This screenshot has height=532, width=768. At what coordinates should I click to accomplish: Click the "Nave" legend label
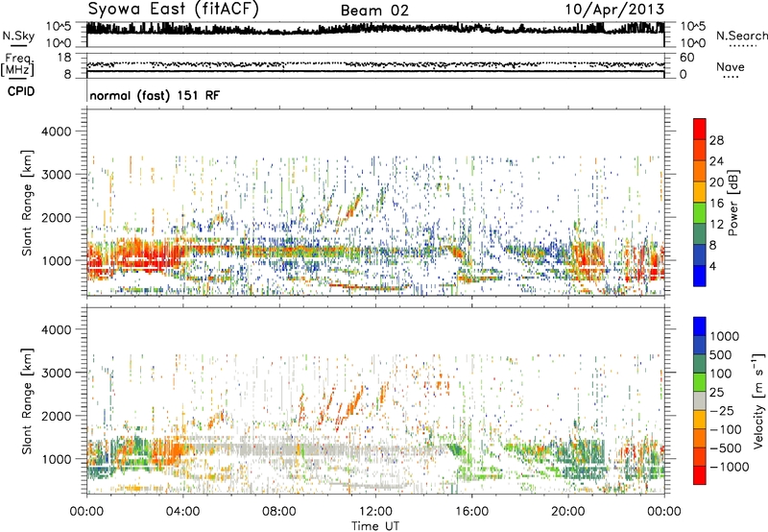point(731,66)
